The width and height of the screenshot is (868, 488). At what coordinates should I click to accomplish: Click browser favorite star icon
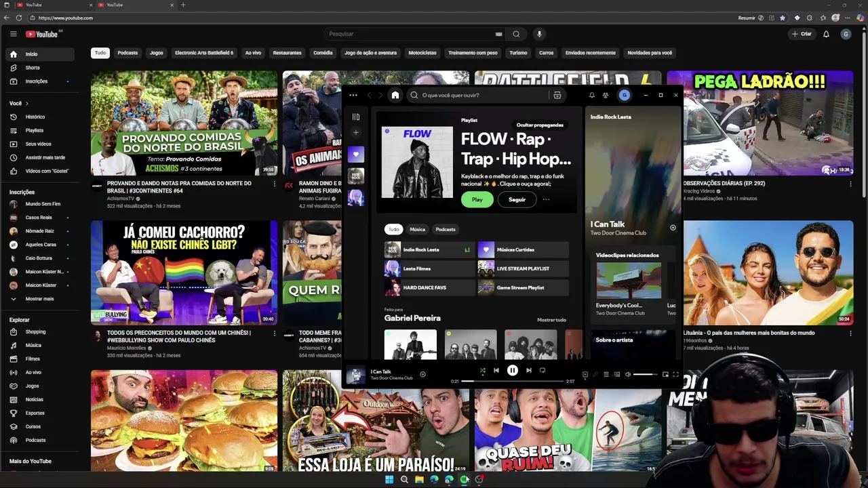tap(782, 18)
